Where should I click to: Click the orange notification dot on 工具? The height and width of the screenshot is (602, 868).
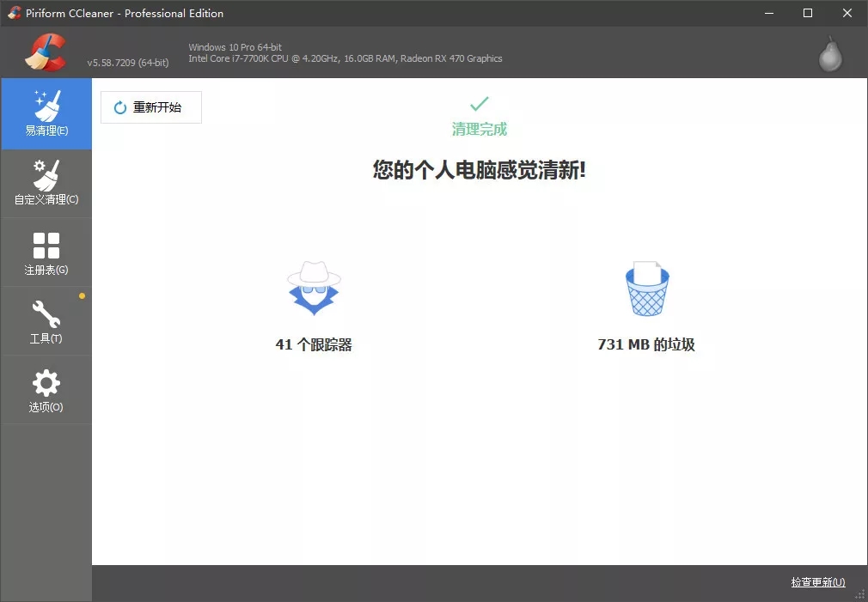pyautogui.click(x=82, y=295)
